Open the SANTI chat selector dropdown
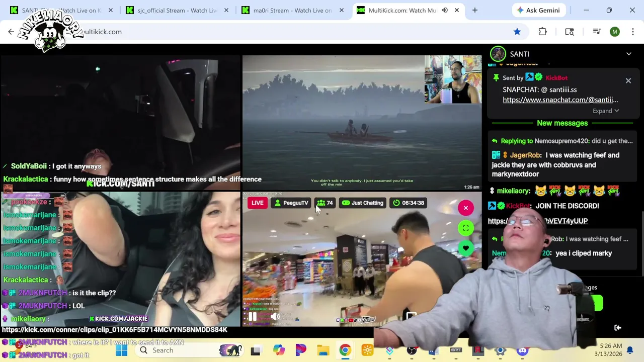This screenshot has height=362, width=644. pos(628,54)
